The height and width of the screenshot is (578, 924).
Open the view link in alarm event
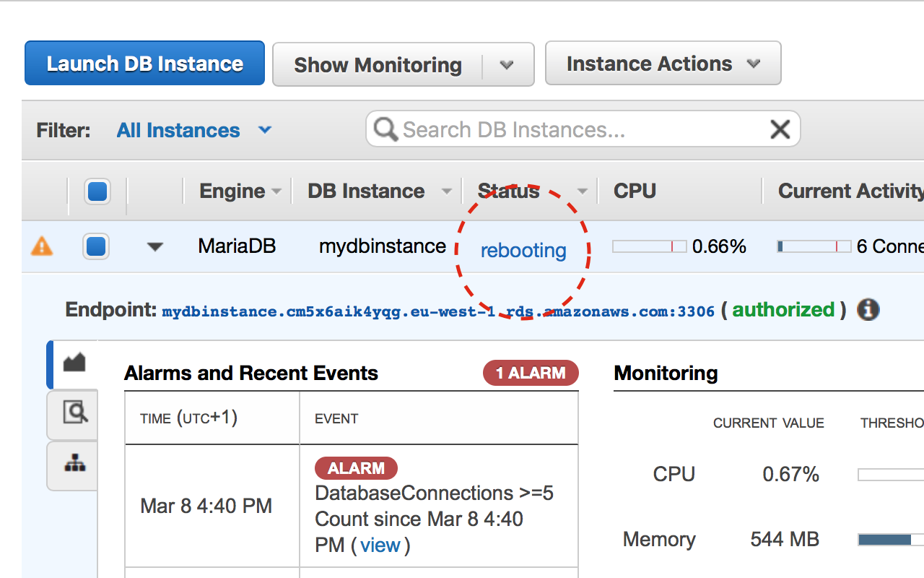click(380, 545)
